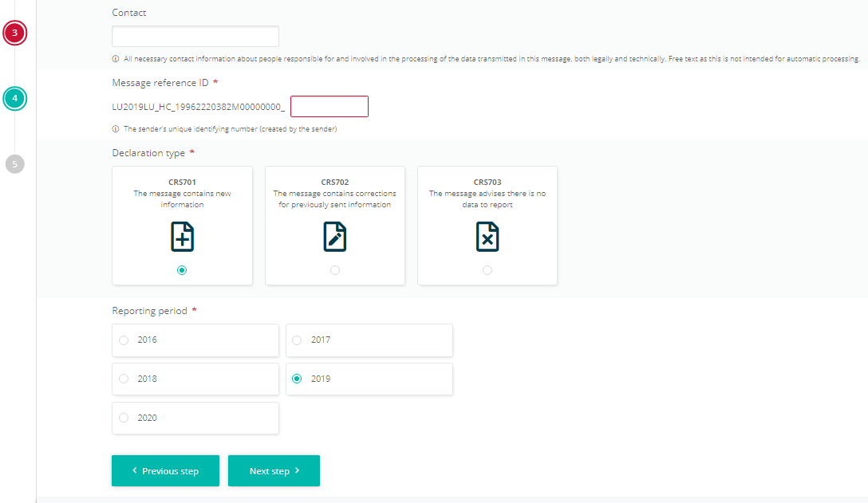The width and height of the screenshot is (868, 503).
Task: Click the CRS701 card title
Action: coord(182,182)
